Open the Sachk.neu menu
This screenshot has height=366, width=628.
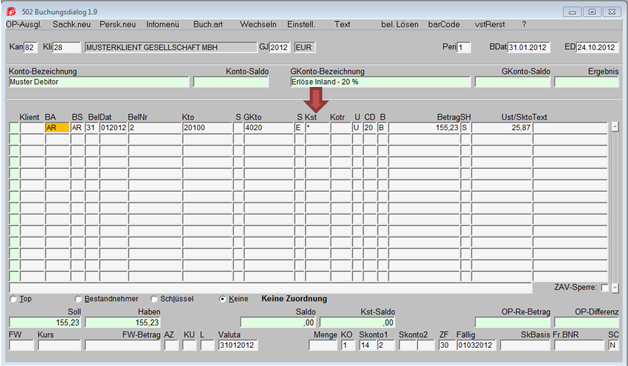71,24
